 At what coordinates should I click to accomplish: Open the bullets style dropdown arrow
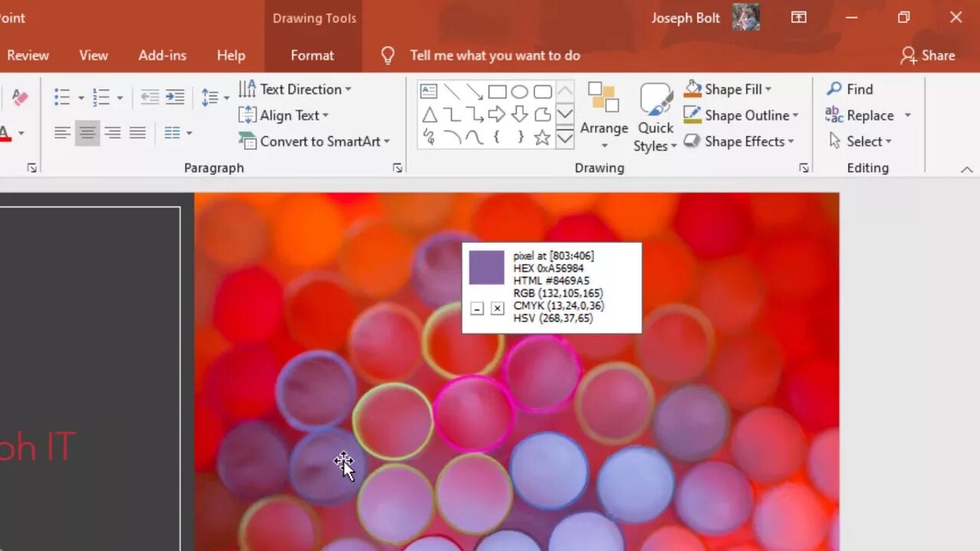[80, 98]
